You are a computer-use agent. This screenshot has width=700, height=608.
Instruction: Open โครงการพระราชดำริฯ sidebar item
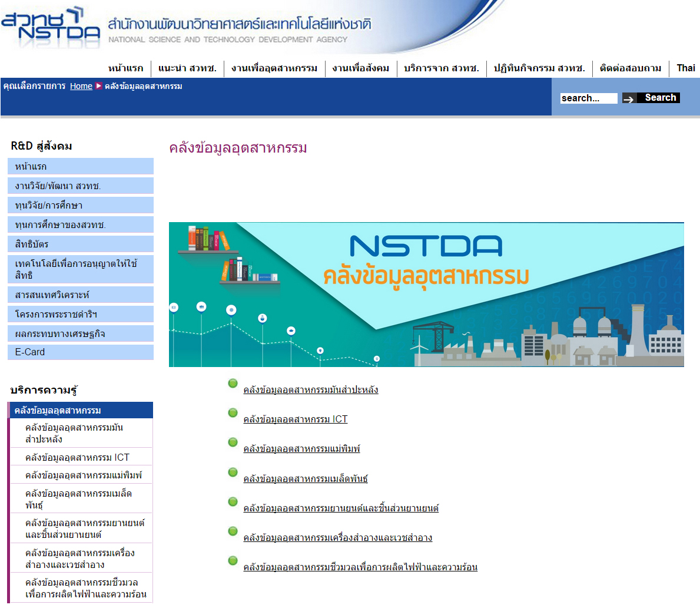(x=81, y=314)
